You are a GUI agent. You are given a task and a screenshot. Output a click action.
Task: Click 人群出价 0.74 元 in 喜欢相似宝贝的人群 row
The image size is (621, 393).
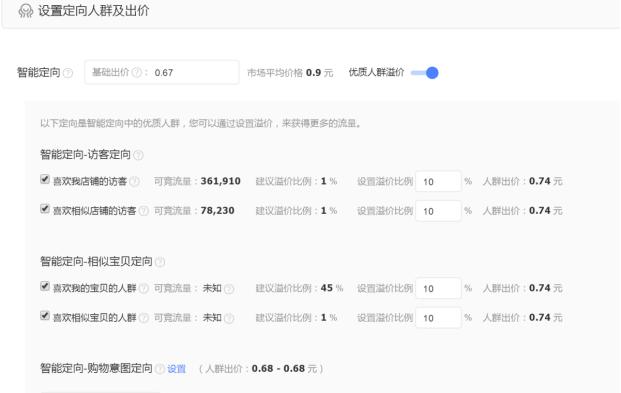pos(522,317)
